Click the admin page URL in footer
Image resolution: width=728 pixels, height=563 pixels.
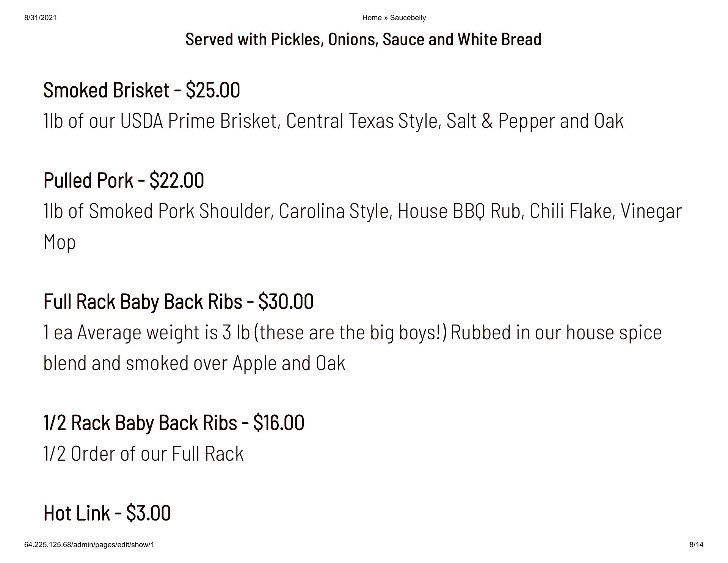pos(89,545)
